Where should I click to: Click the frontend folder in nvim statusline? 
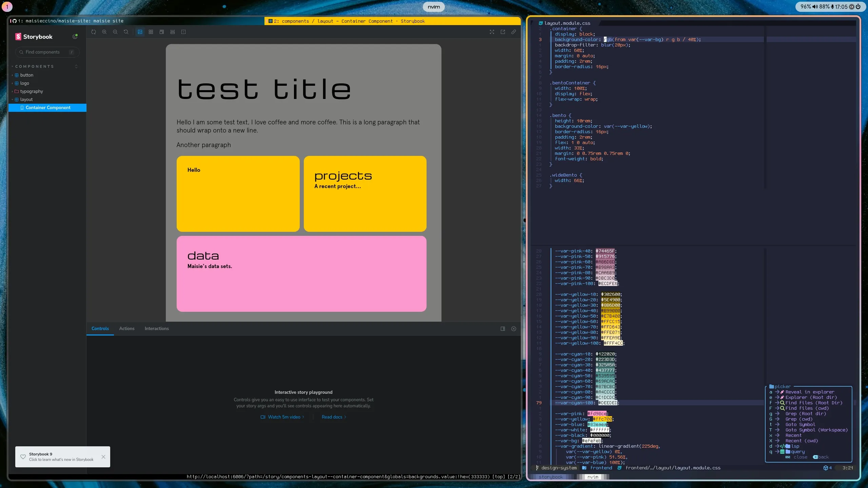tap(597, 468)
